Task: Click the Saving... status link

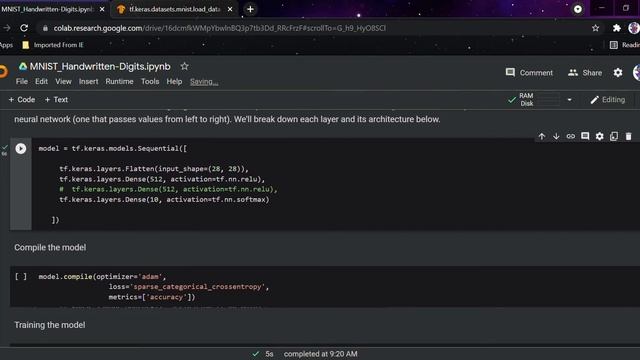Action: coord(204,82)
